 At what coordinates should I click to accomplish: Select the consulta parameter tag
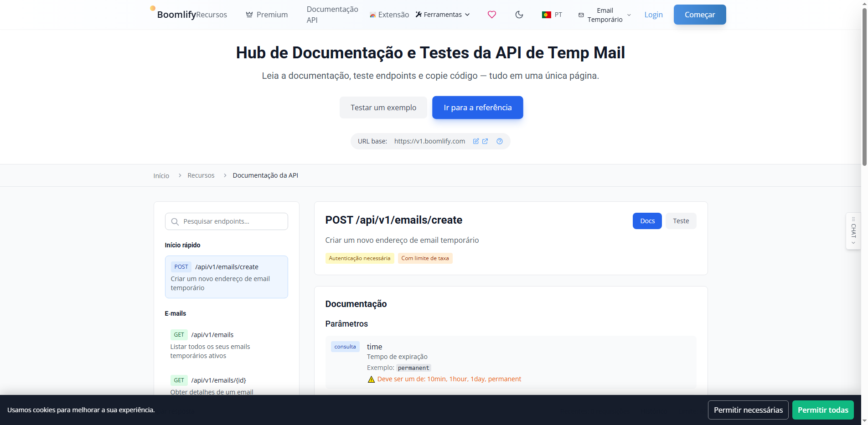click(x=345, y=347)
